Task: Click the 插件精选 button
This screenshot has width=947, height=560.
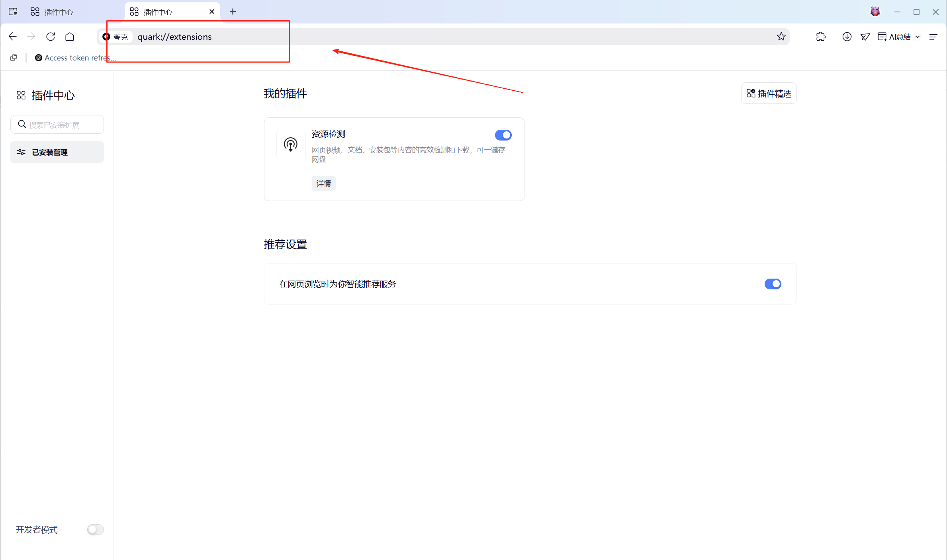Action: pos(769,94)
